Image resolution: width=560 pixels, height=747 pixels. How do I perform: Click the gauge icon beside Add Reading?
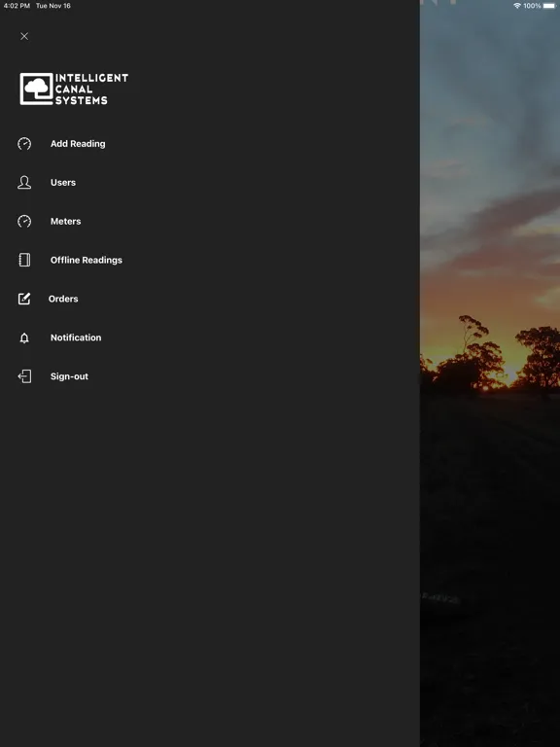tap(24, 143)
